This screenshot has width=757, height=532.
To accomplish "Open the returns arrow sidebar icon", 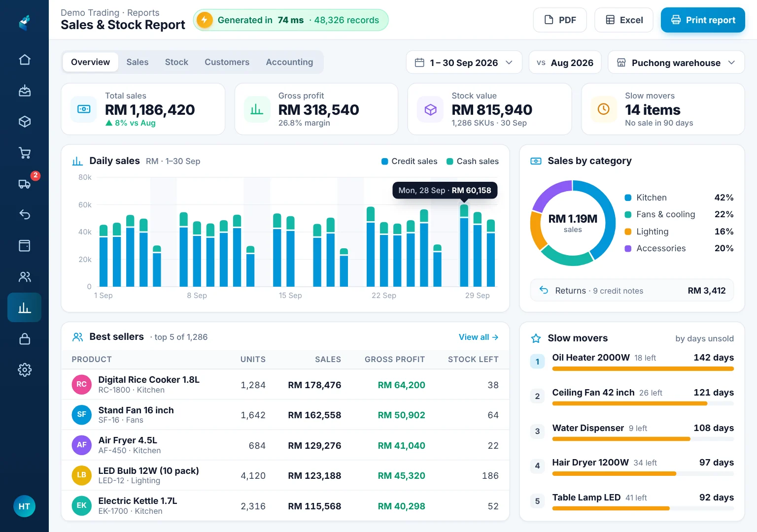I will (25, 214).
